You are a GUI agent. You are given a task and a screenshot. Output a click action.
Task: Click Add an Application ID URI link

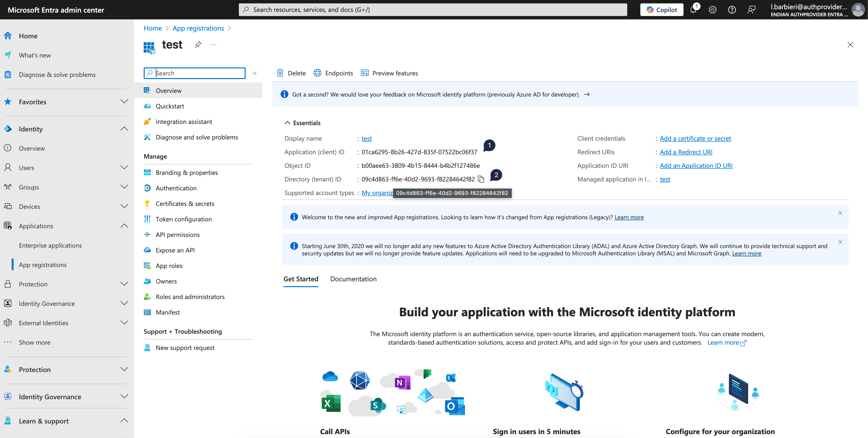[696, 166]
